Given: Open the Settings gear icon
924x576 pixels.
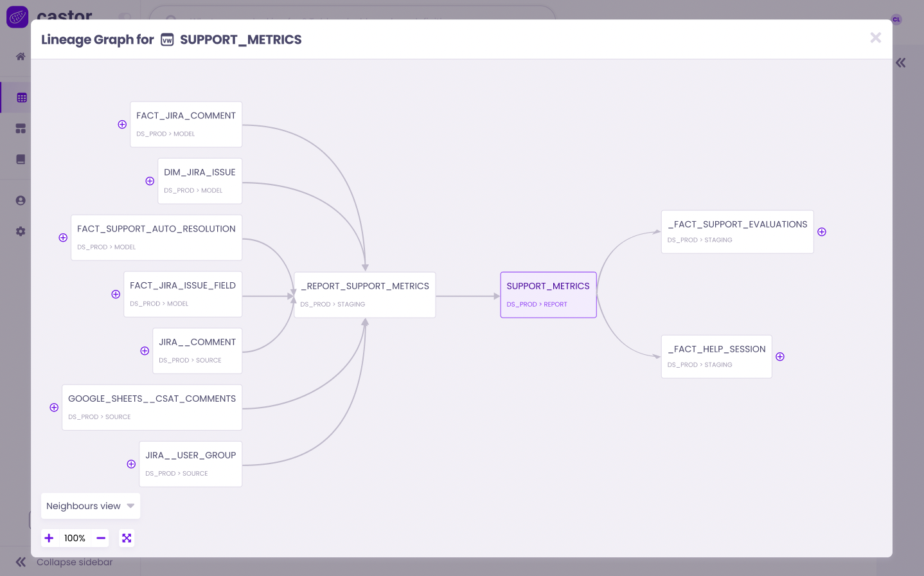Looking at the screenshot, I should point(20,231).
